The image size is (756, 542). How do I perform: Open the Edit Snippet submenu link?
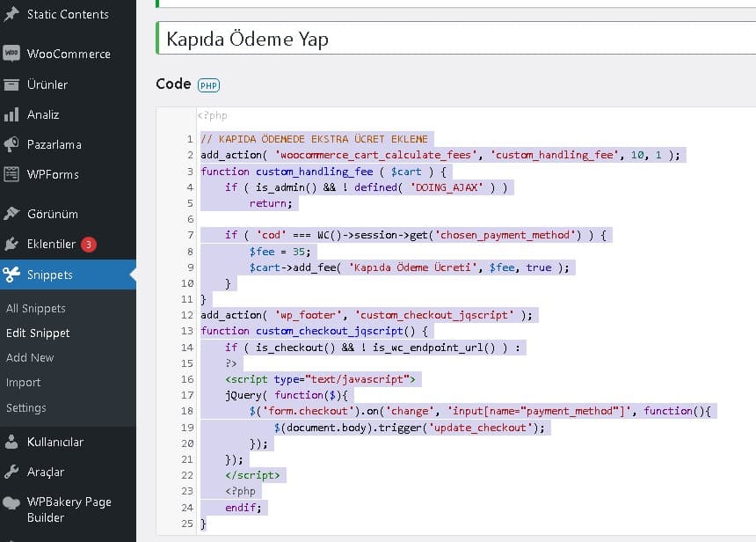pos(38,333)
